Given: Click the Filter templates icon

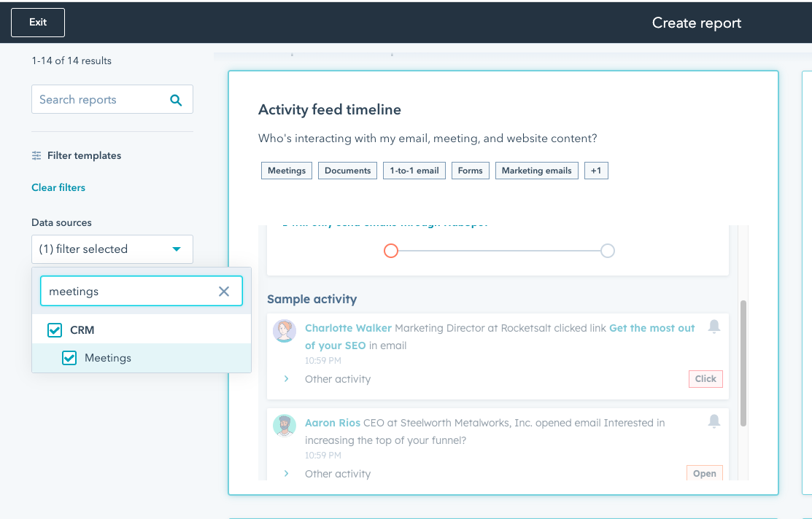Looking at the screenshot, I should tap(36, 155).
